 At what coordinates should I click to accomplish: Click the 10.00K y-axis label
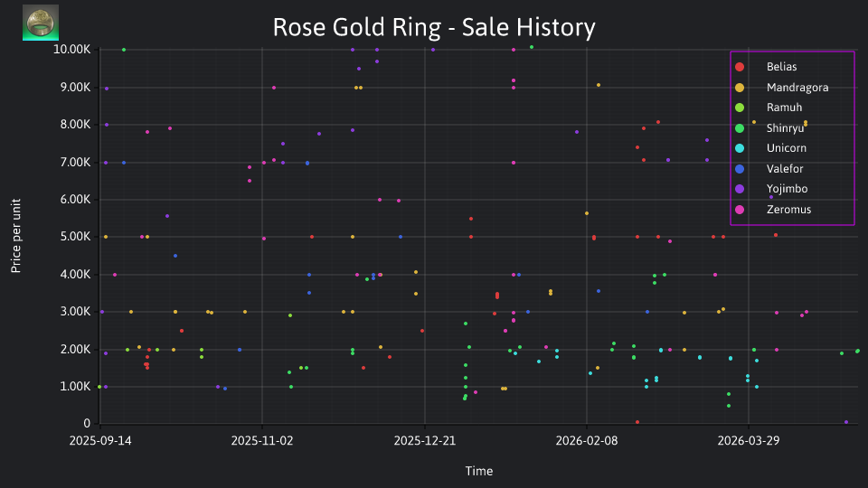72,49
